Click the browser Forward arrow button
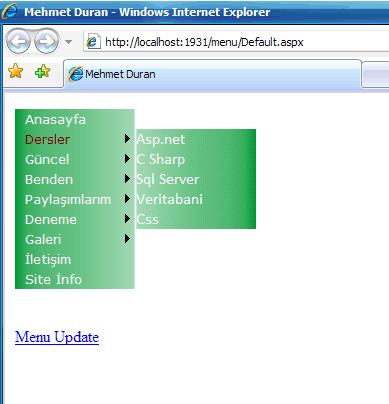 coord(46,42)
